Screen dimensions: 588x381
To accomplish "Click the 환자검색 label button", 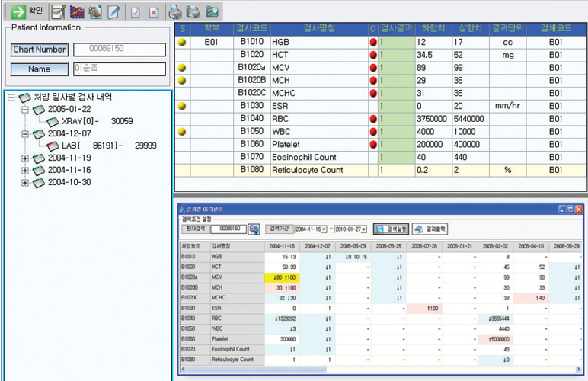I will 196,229.
